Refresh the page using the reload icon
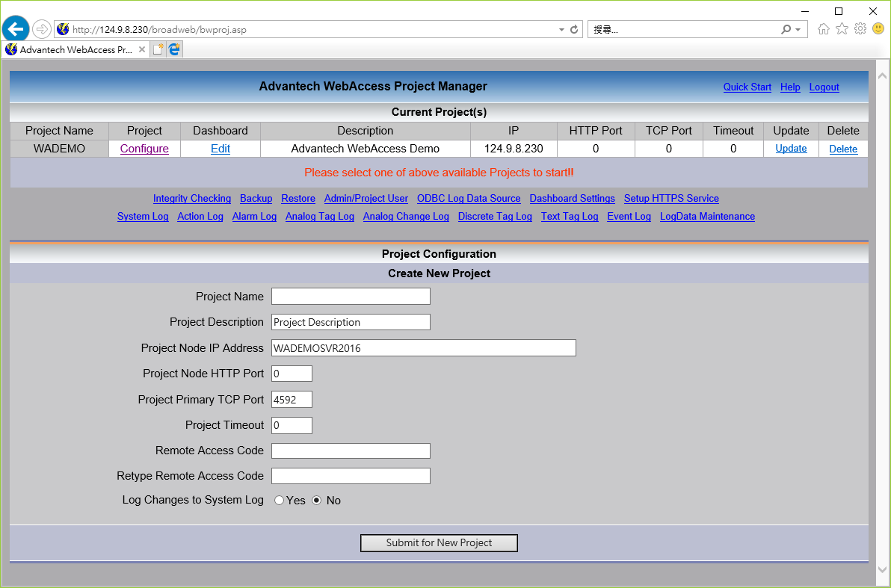The image size is (891, 588). click(x=574, y=30)
